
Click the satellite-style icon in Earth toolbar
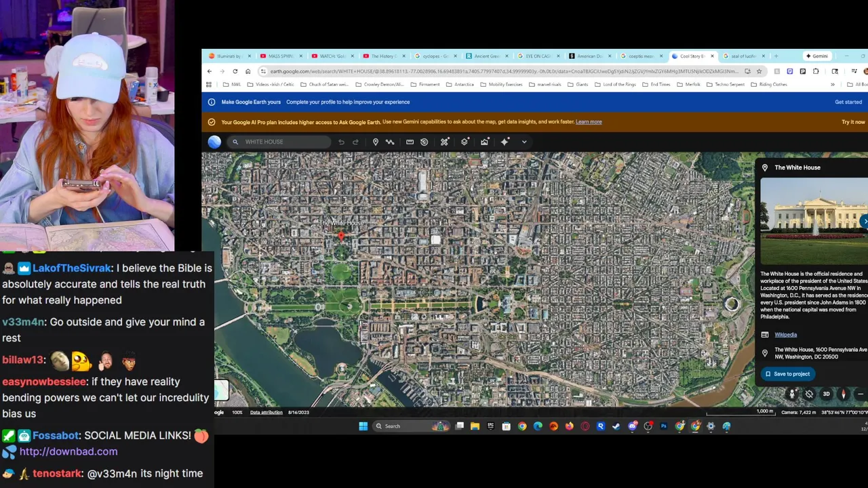445,142
